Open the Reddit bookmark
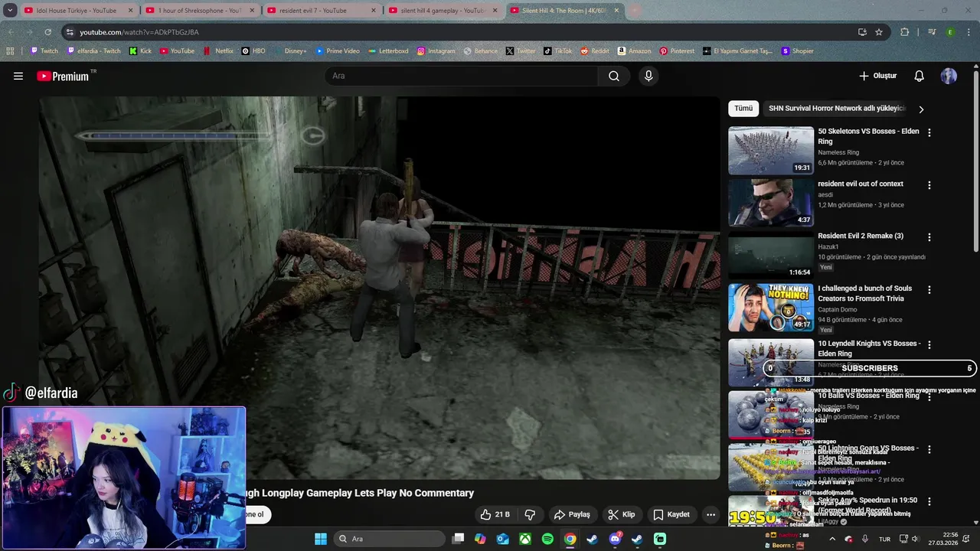The width and height of the screenshot is (980, 551). 595,51
